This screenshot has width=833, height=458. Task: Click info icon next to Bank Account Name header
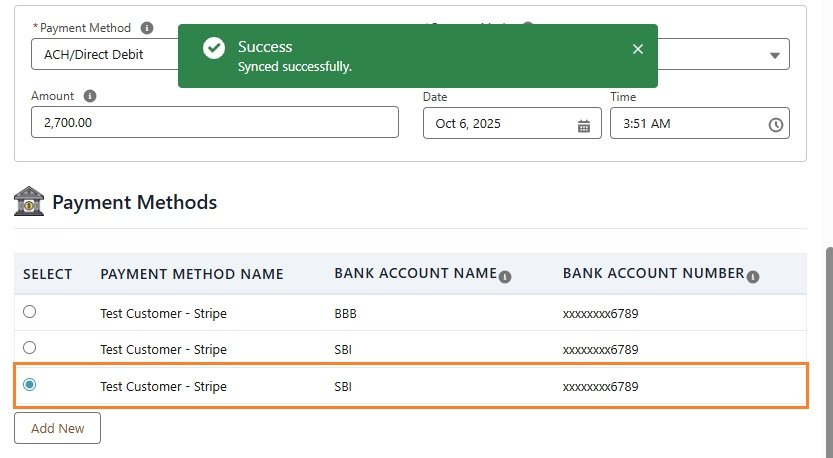505,277
